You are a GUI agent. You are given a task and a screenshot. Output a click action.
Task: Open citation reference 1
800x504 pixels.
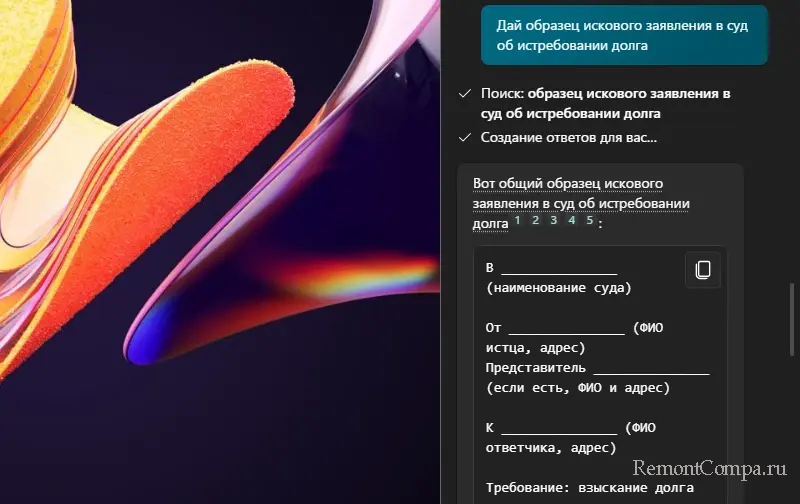[x=519, y=220]
